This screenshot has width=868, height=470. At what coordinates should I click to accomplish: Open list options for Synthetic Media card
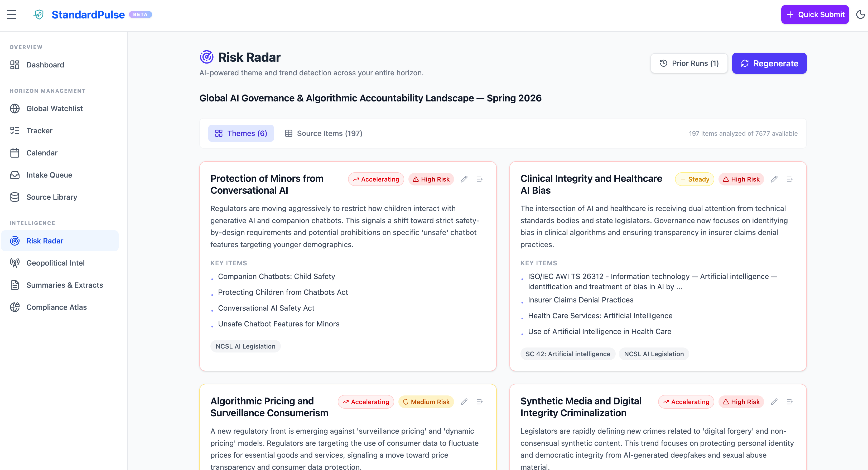(789, 402)
